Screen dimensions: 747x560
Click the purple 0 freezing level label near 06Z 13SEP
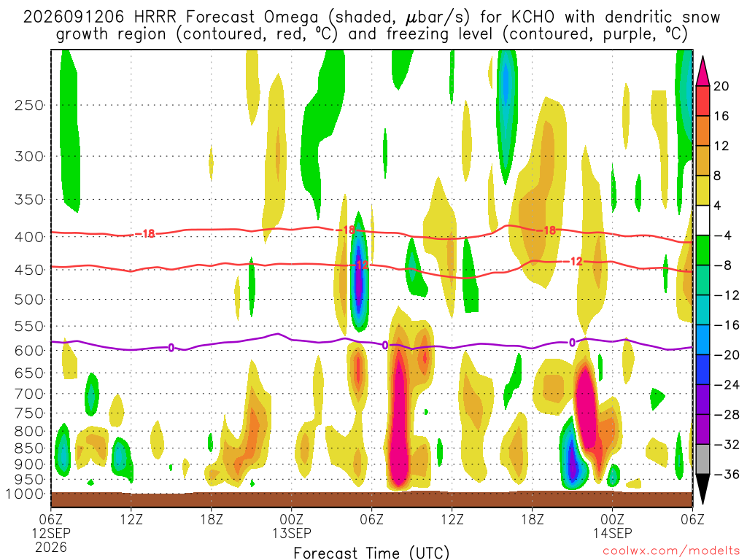pyautogui.click(x=385, y=345)
